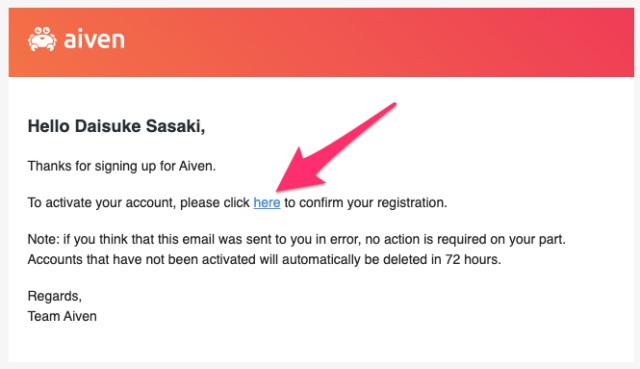Click the Aiven crab logo icon

[42, 39]
